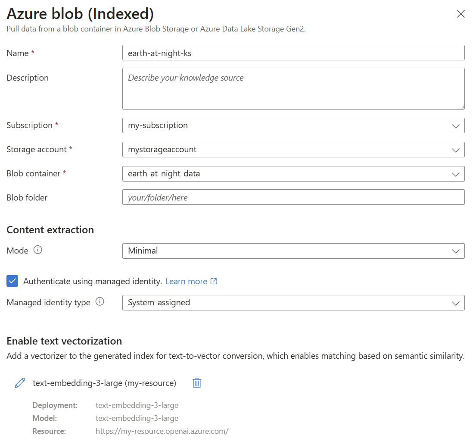Expand the Storage account dropdown
Image resolution: width=476 pixels, height=448 pixels.
tap(293, 150)
